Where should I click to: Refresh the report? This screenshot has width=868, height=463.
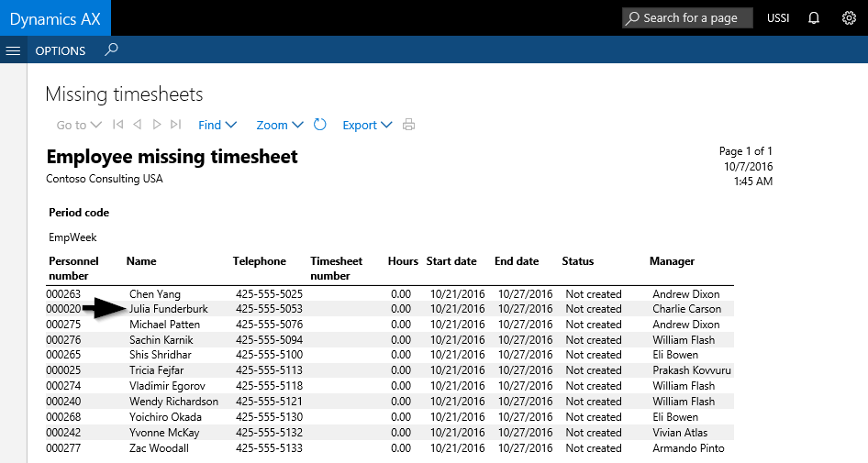click(320, 125)
